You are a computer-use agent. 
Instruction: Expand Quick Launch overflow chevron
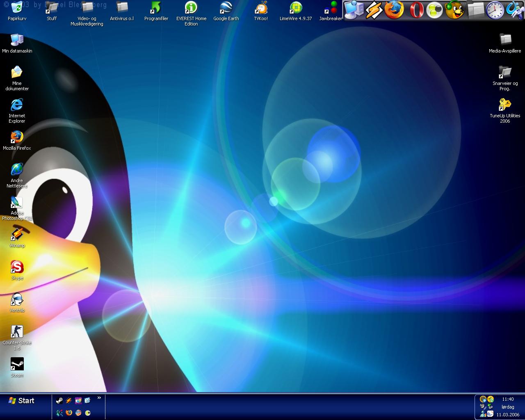pos(99,397)
